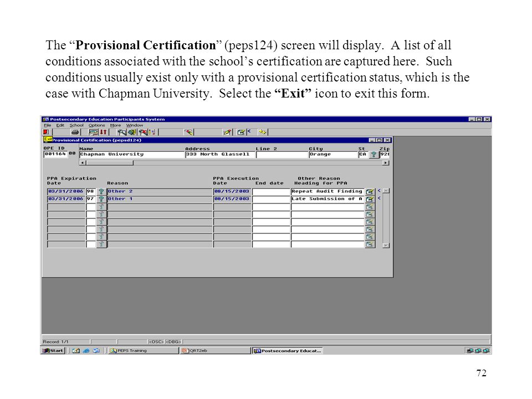Screen dimensions: 532x399
Task: Click the PPA expiration date in the Other 2 row
Action: pyautogui.click(x=66, y=192)
